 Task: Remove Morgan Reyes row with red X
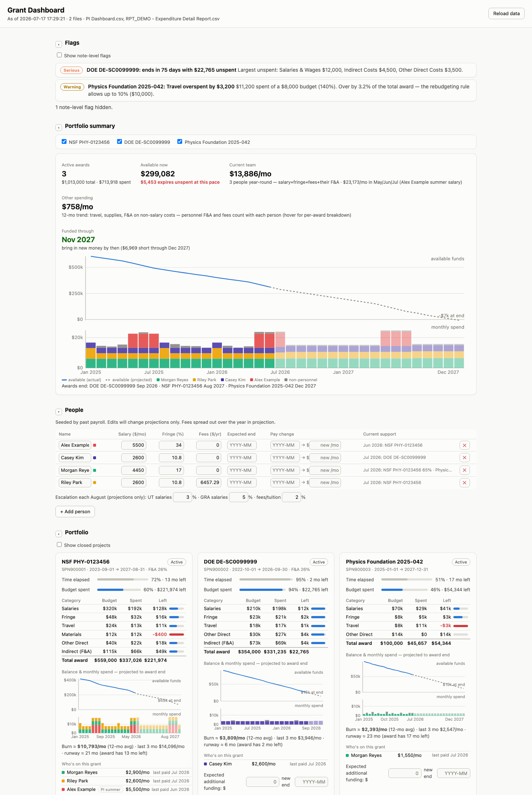coord(464,470)
